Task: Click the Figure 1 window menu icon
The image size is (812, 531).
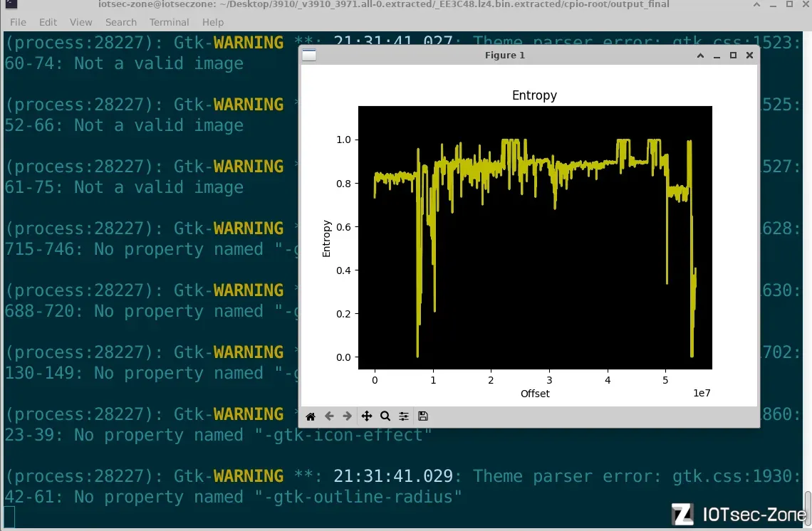Action: (x=309, y=55)
